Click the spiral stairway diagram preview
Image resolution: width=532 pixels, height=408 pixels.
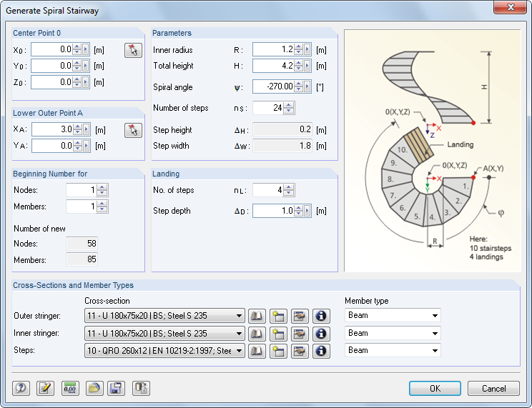click(x=433, y=151)
